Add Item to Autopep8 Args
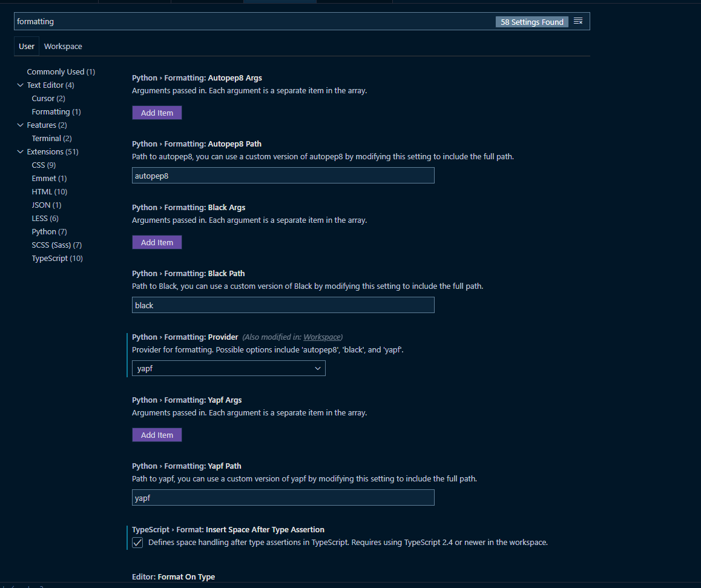Screen dimensions: 701x588 coord(157,113)
